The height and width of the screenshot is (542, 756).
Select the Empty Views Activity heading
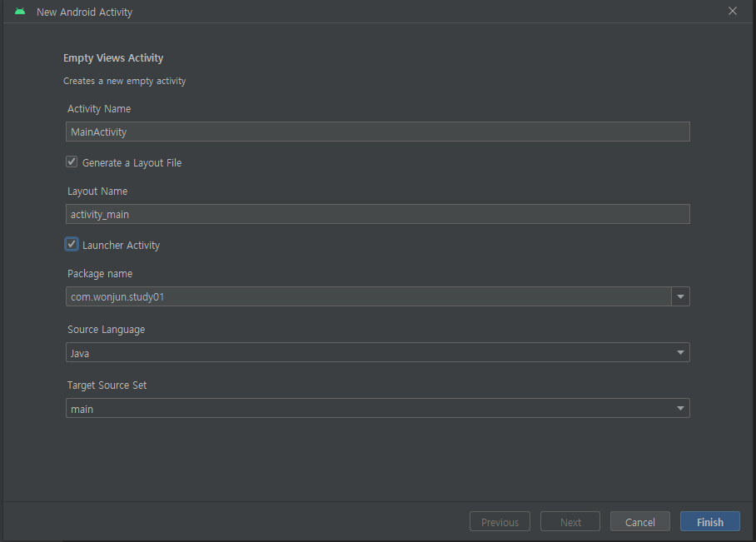(x=113, y=58)
